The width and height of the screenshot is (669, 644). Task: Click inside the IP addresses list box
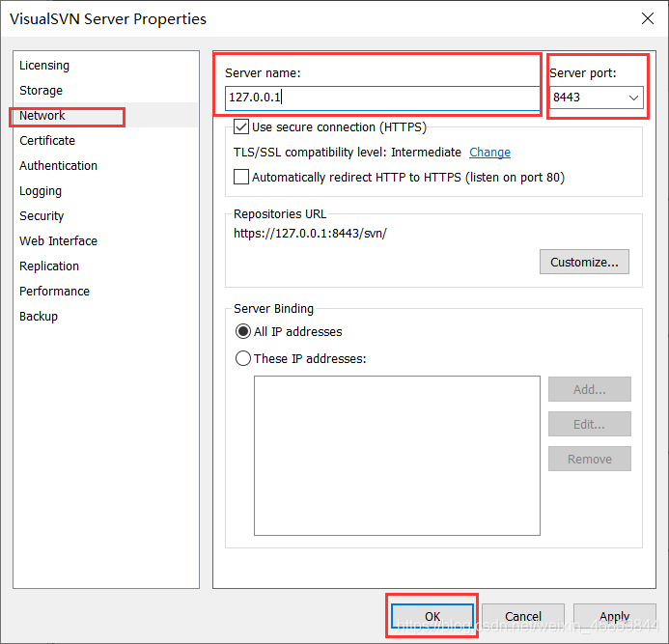point(397,456)
